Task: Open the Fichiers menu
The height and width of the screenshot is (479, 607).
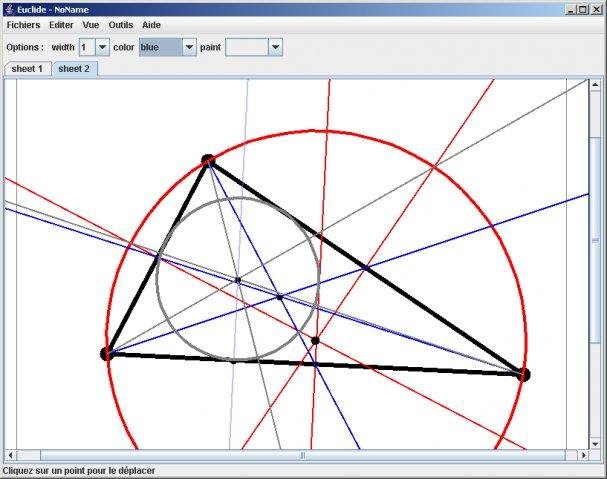Action: [x=23, y=25]
